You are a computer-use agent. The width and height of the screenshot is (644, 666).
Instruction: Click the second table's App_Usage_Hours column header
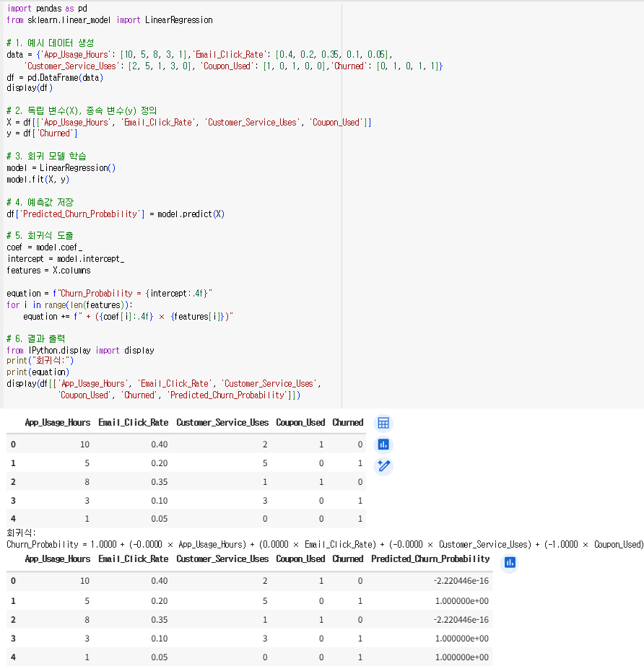click(x=57, y=558)
